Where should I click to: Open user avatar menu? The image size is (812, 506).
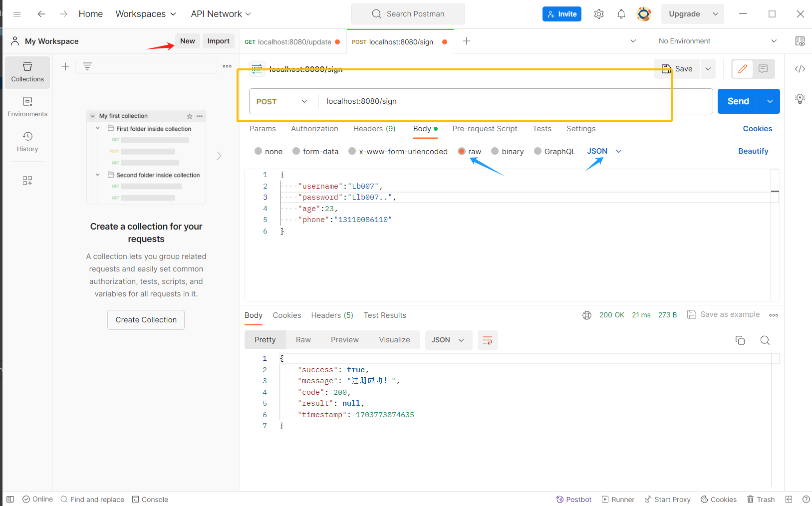pos(644,14)
